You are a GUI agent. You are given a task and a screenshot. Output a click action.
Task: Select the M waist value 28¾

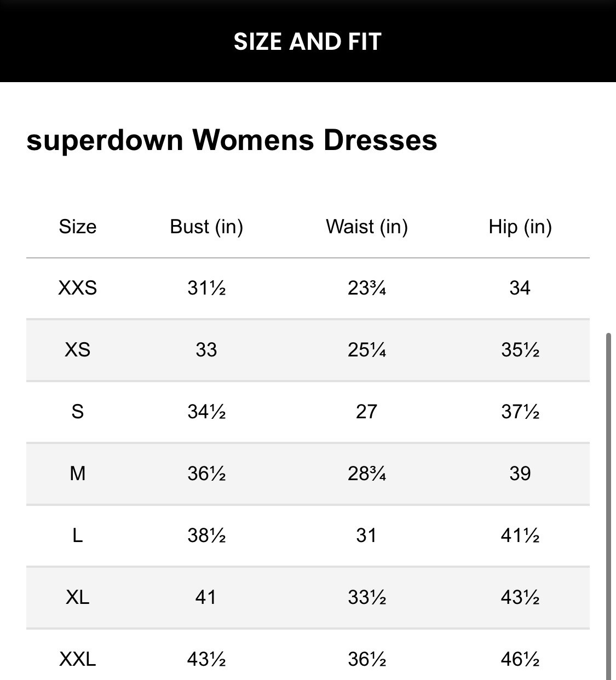point(367,473)
